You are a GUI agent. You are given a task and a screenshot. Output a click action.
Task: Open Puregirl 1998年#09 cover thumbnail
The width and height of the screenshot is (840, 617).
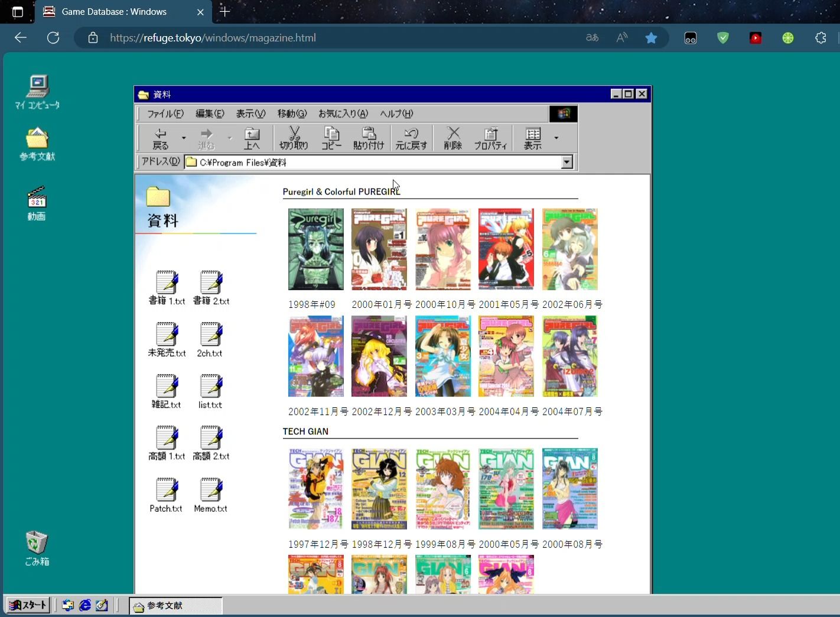(x=316, y=249)
